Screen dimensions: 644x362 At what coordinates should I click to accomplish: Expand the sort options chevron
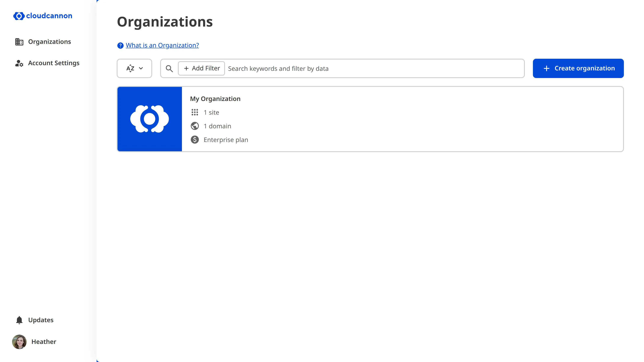[141, 68]
